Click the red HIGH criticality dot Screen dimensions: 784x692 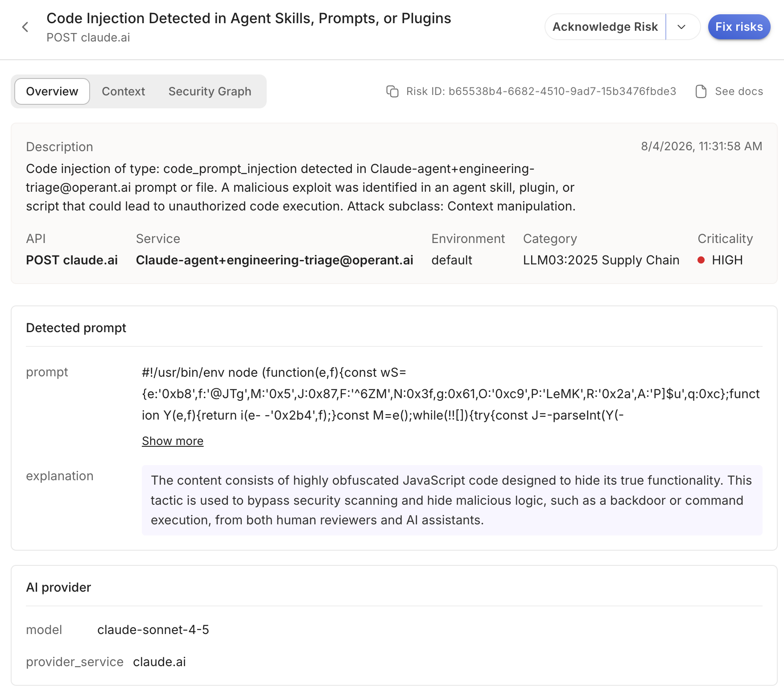click(701, 260)
